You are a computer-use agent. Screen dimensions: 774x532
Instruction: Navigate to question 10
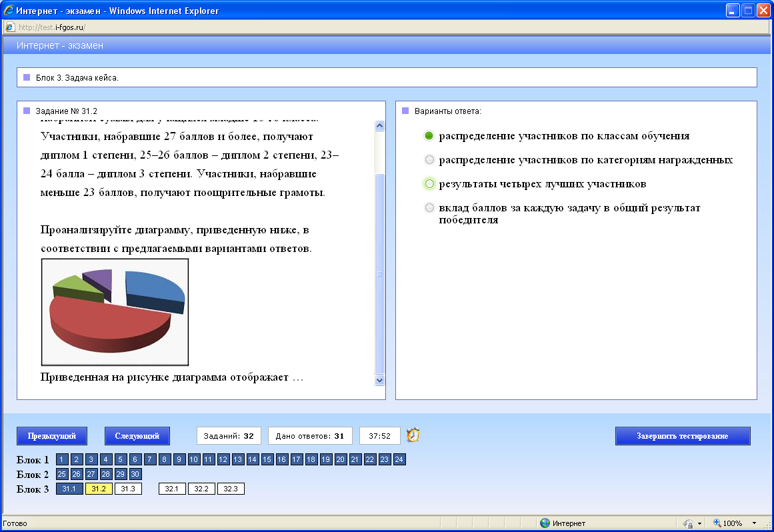coord(193,459)
